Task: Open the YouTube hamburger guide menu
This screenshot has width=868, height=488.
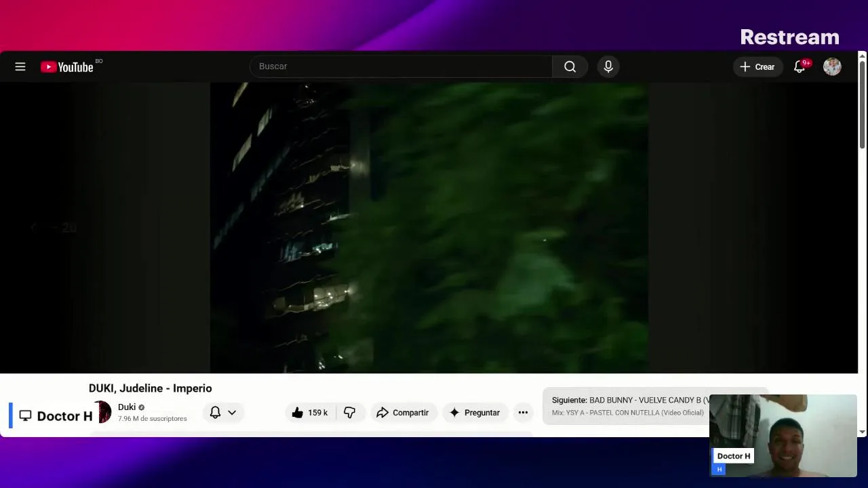Action: click(20, 66)
